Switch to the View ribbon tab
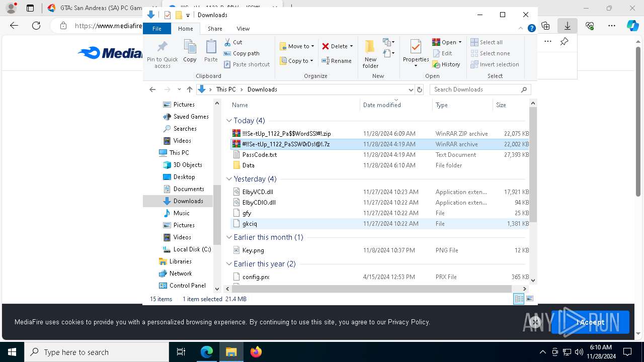Image resolution: width=644 pixels, height=362 pixels. click(x=243, y=29)
